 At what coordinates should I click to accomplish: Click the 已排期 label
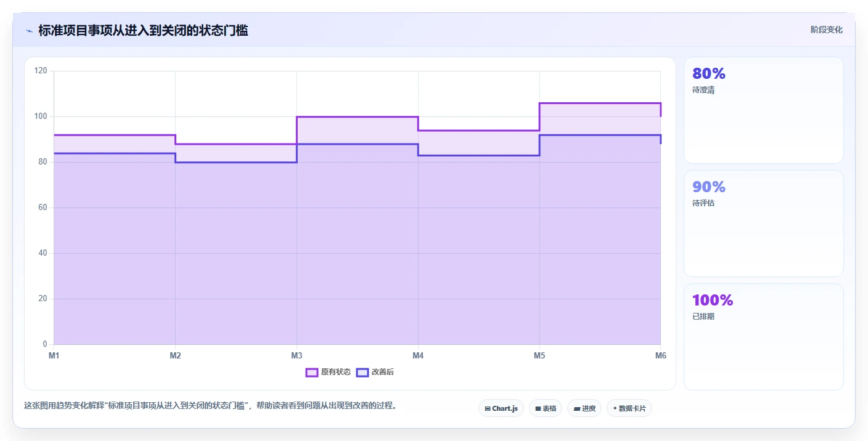(x=703, y=317)
